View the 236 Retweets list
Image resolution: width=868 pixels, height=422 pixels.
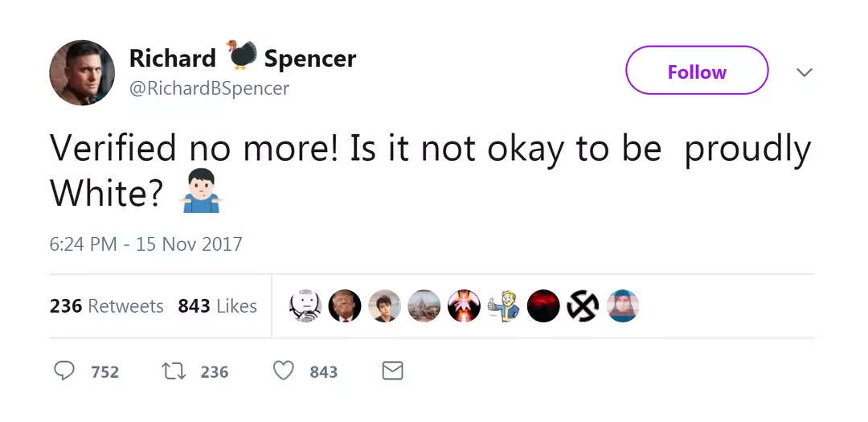(106, 306)
